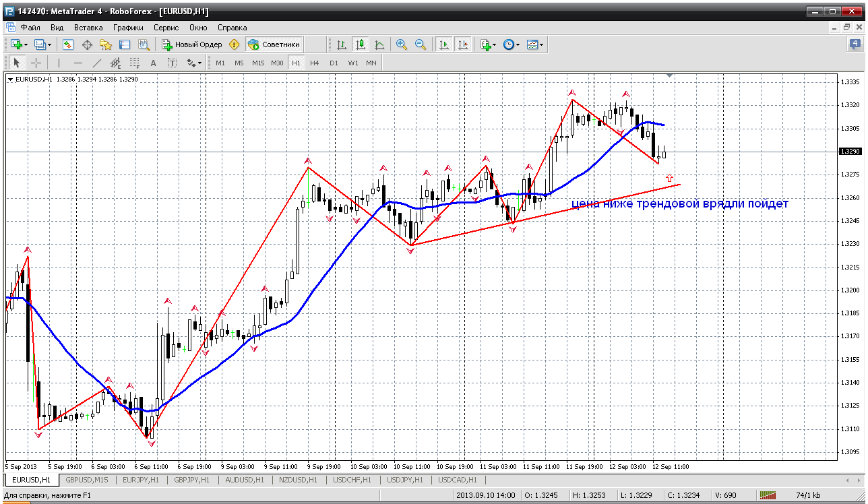This screenshot has width=868, height=504.
Task: Open the Графики menu
Action: coord(128,28)
